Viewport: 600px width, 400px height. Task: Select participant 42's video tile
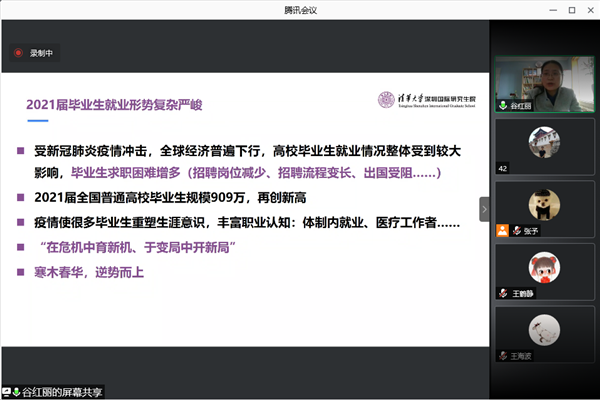click(x=543, y=145)
